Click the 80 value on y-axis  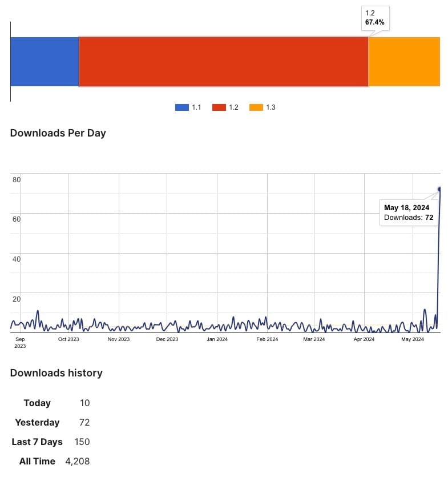click(17, 180)
